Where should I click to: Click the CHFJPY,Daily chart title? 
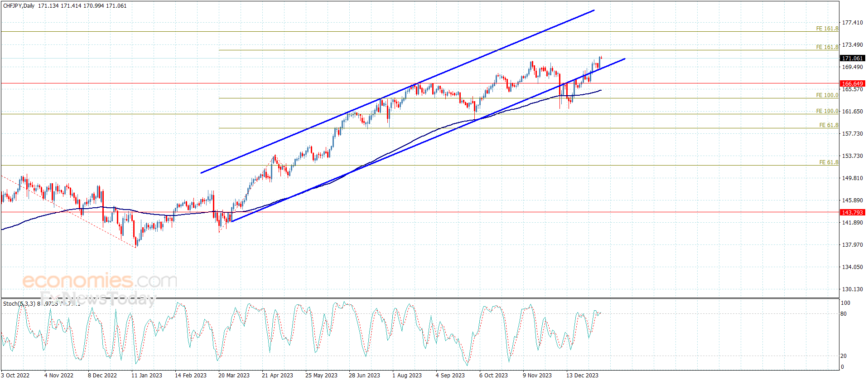(x=19, y=6)
